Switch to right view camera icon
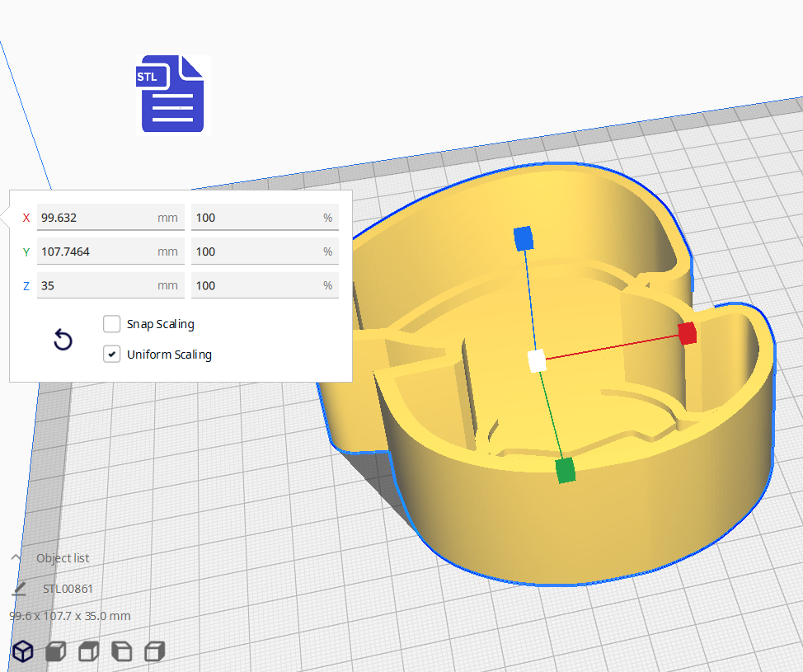 coord(155,651)
